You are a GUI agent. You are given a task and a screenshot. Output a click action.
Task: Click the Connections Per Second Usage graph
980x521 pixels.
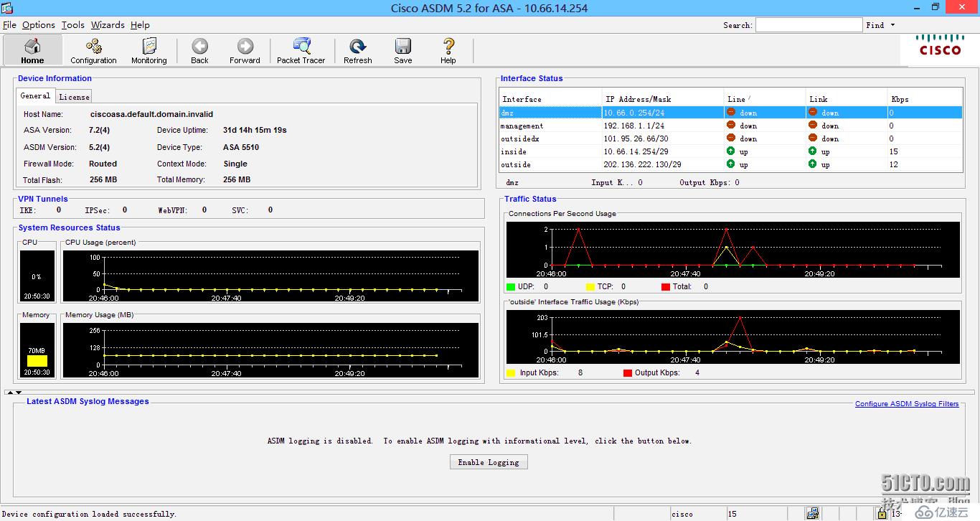point(732,250)
